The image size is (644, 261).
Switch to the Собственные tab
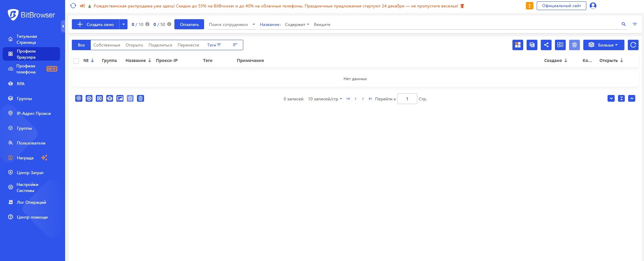[107, 45]
